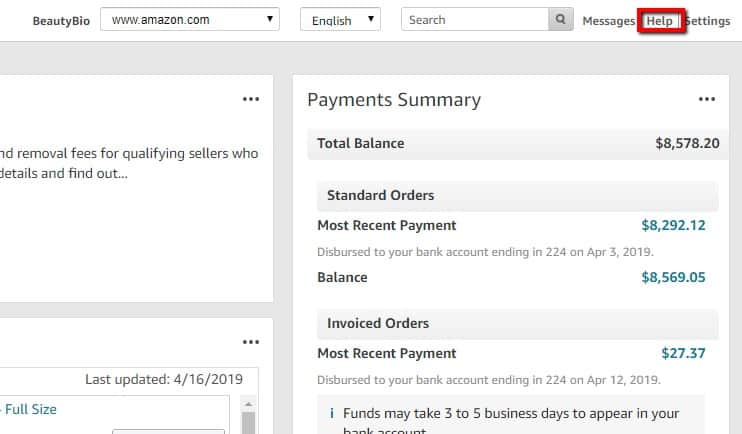Click the scrollbar up arrow in the lower-left panel
Viewport: 742px width, 434px height.
coord(248,405)
